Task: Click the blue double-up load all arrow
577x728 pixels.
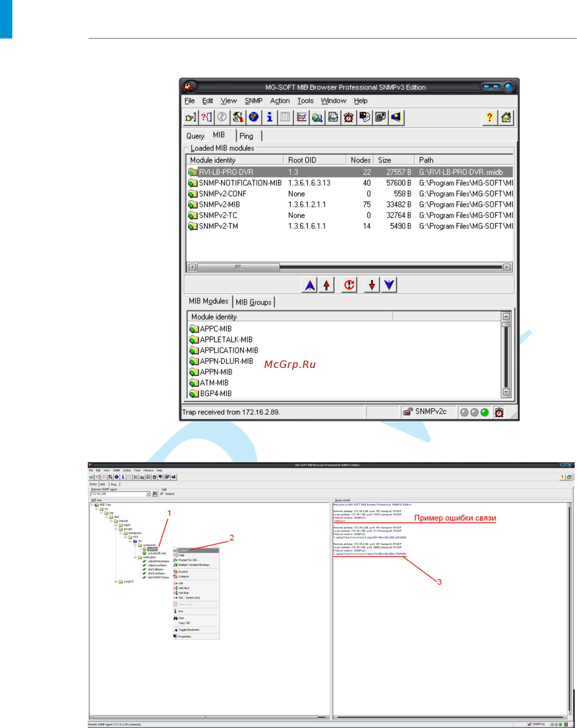Action: (309, 285)
